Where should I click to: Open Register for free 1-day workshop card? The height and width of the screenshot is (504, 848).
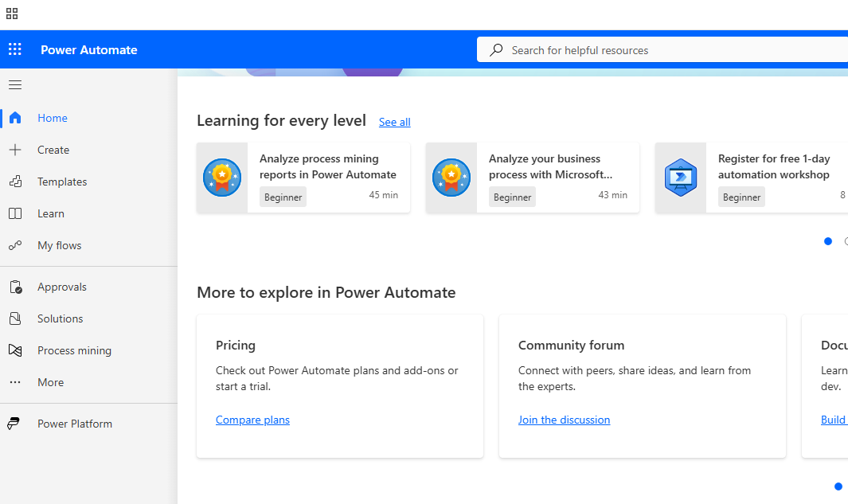[773, 166]
